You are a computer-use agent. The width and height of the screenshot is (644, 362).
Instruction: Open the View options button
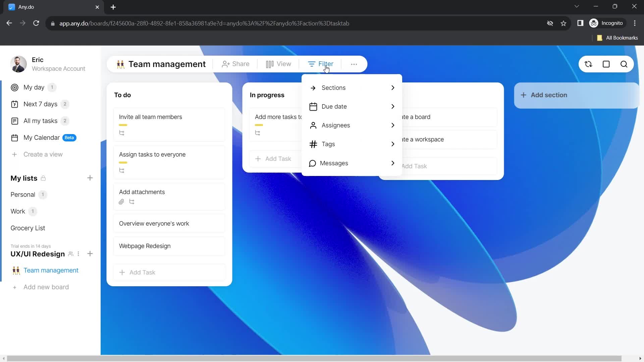click(278, 64)
